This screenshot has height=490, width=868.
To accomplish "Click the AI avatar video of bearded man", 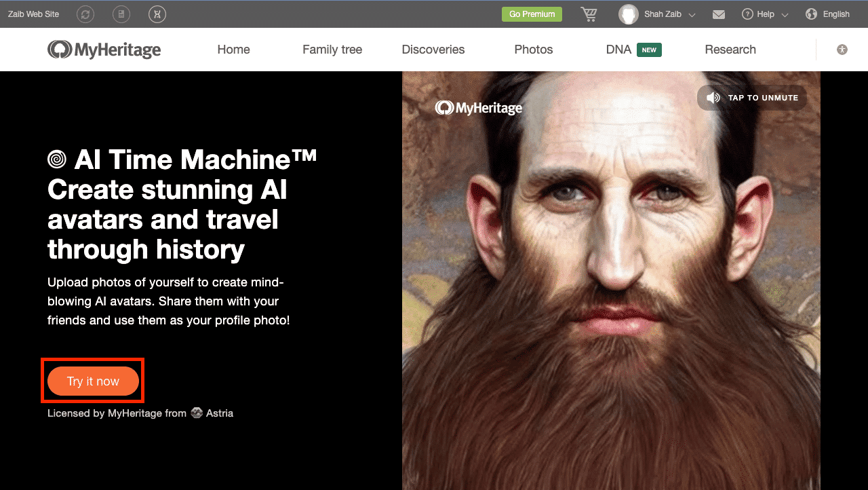I will click(x=611, y=280).
